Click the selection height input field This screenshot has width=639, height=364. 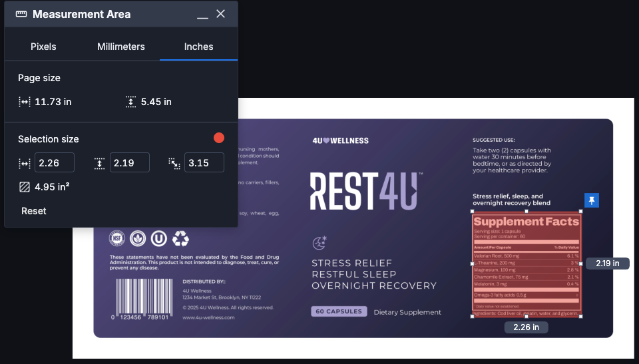coord(130,162)
